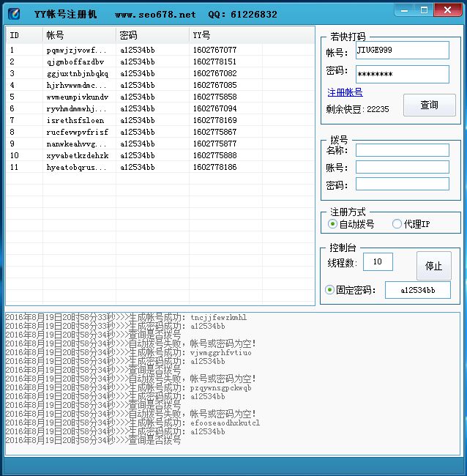Focus the account field containing JIUGE999
The width and height of the screenshot is (467, 476).
tap(402, 50)
